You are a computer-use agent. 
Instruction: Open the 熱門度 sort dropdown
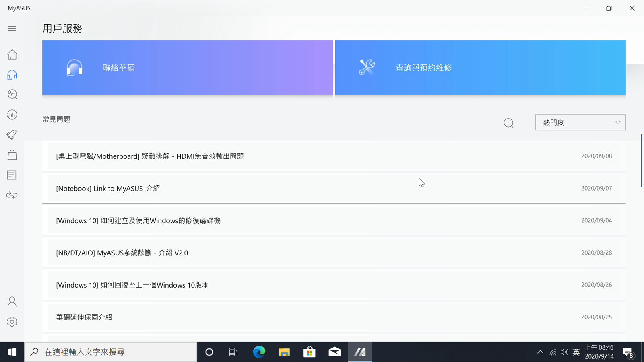pos(580,122)
